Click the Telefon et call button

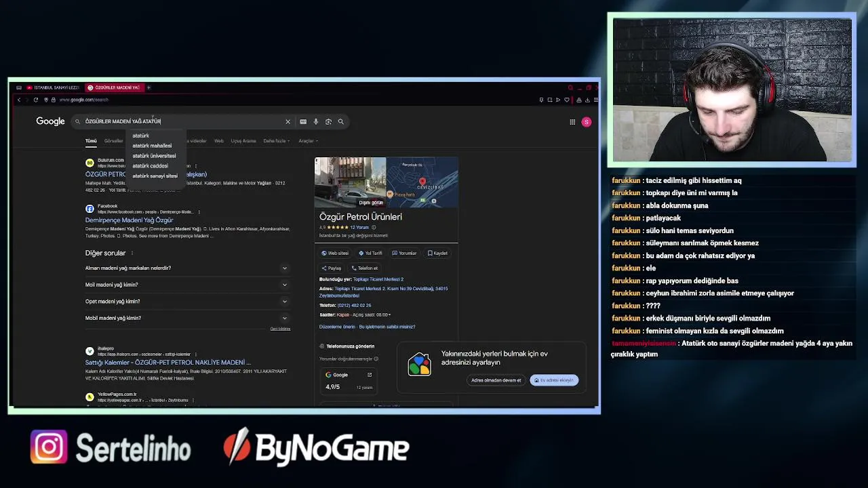(364, 268)
